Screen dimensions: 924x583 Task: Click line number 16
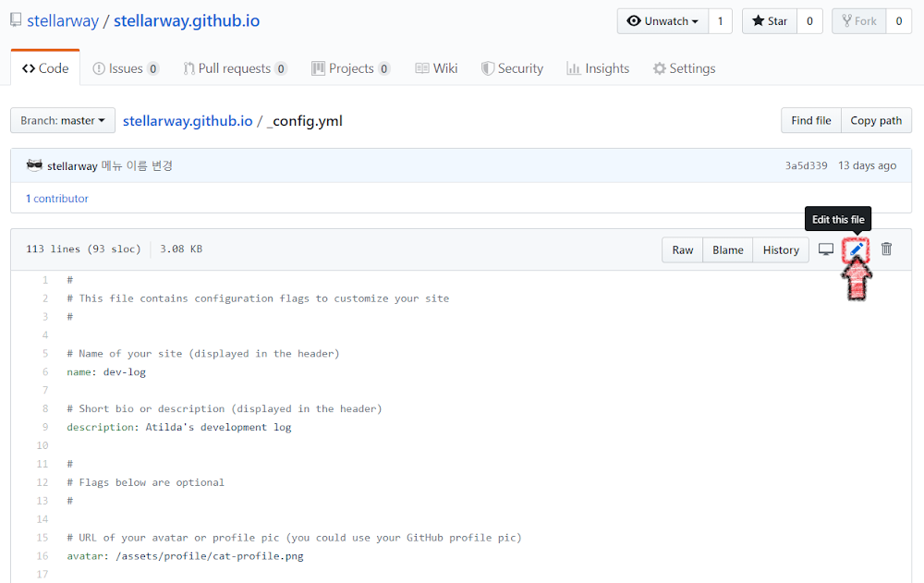[x=43, y=556]
